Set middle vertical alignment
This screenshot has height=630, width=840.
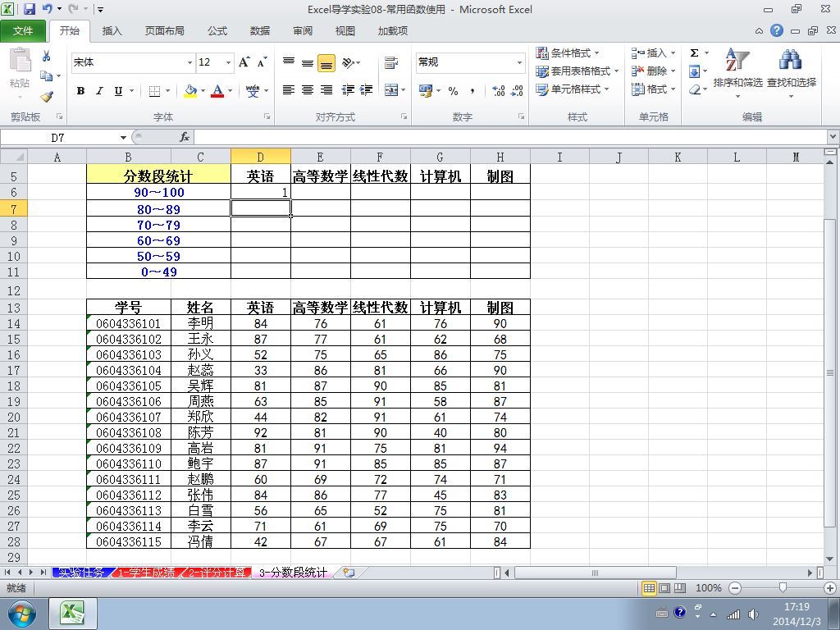tap(308, 62)
